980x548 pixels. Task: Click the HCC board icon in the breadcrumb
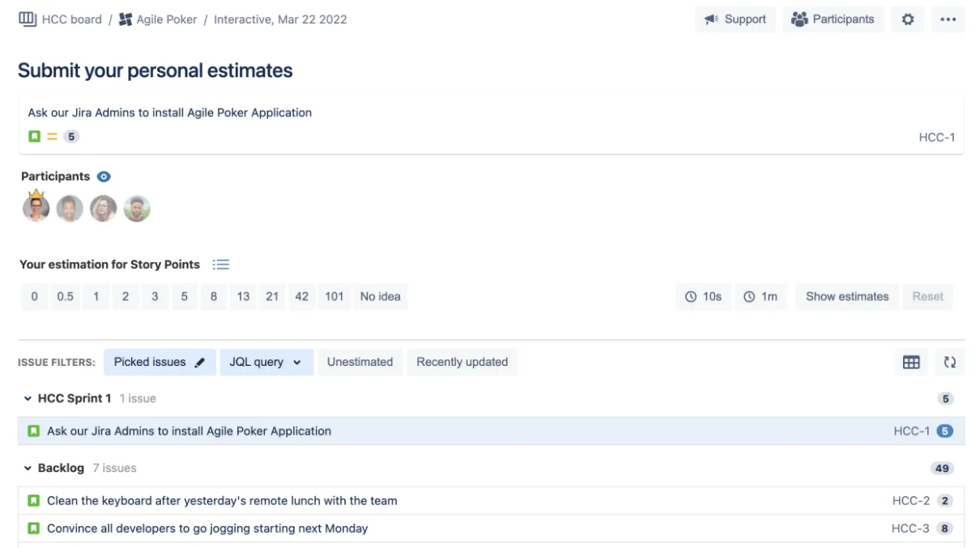click(x=28, y=19)
